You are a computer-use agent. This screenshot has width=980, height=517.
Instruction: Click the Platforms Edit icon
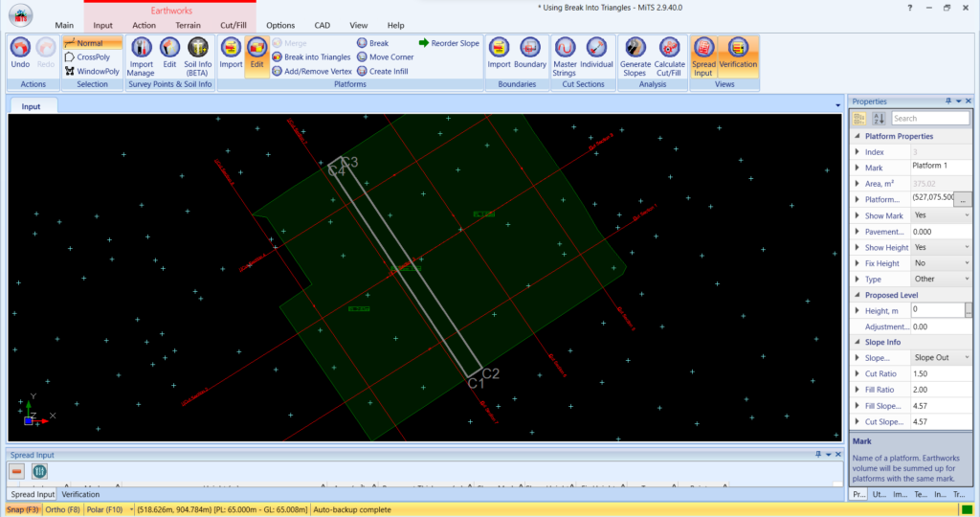[x=256, y=48]
